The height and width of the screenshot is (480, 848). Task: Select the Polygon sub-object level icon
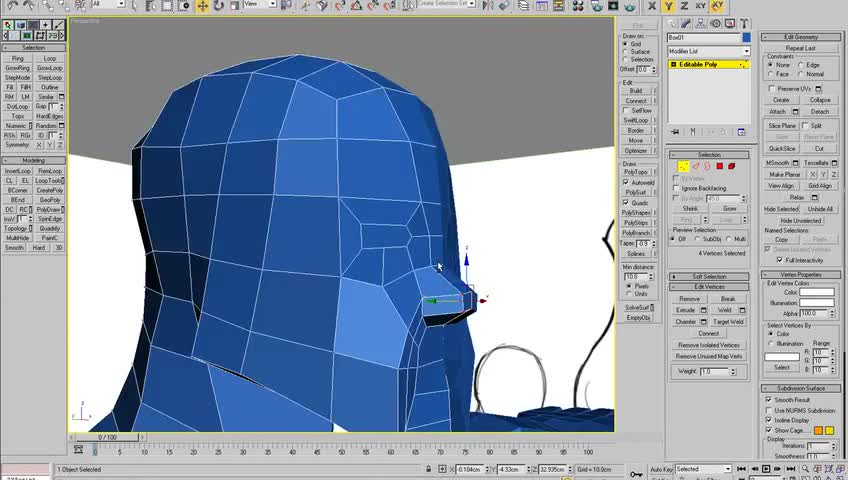[x=719, y=166]
